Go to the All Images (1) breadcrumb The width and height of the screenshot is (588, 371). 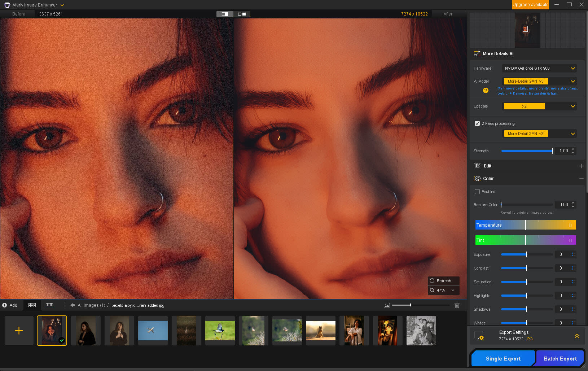91,305
